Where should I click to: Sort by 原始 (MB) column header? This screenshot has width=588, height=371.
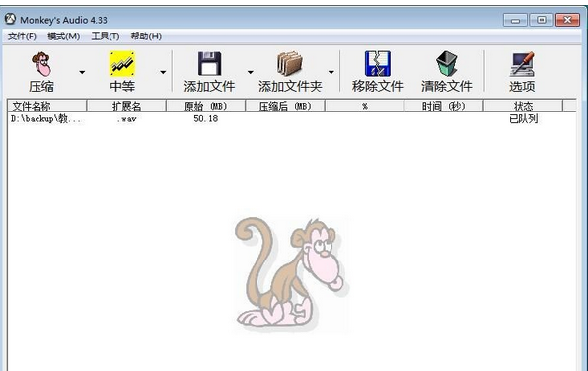[205, 107]
